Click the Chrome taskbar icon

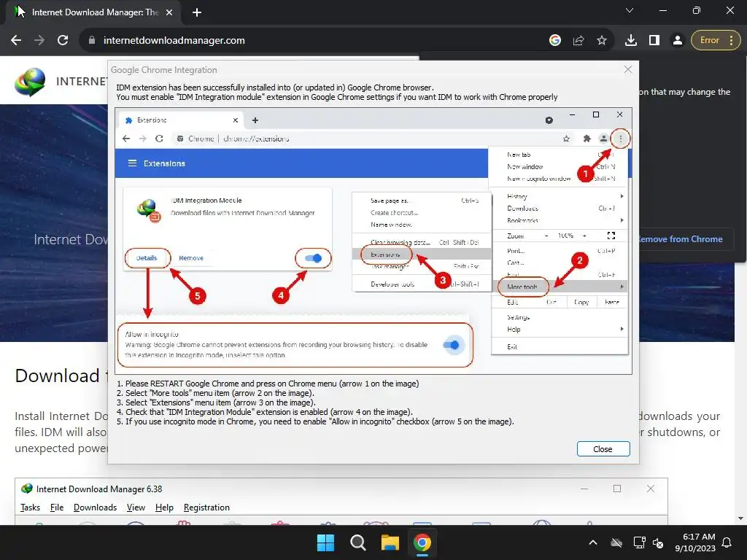422,542
